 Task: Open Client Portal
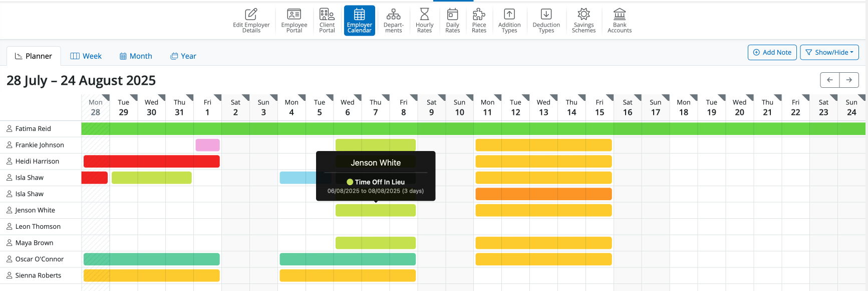click(x=327, y=21)
